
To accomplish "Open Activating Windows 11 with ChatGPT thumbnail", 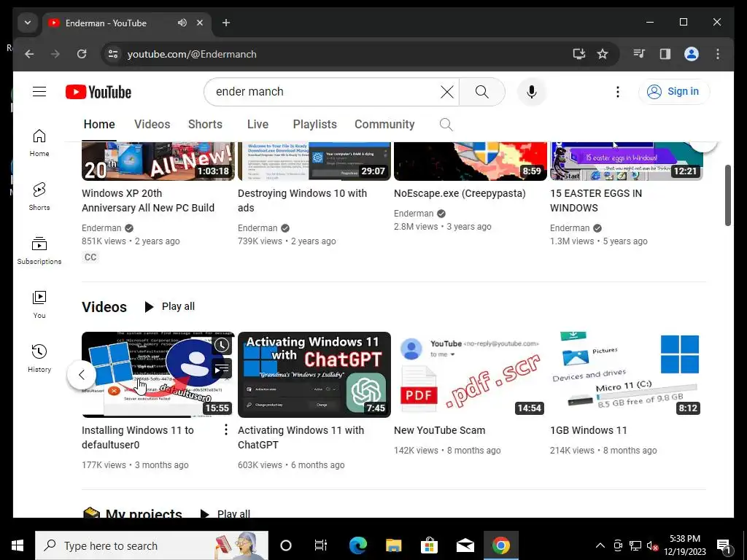I will pos(314,375).
